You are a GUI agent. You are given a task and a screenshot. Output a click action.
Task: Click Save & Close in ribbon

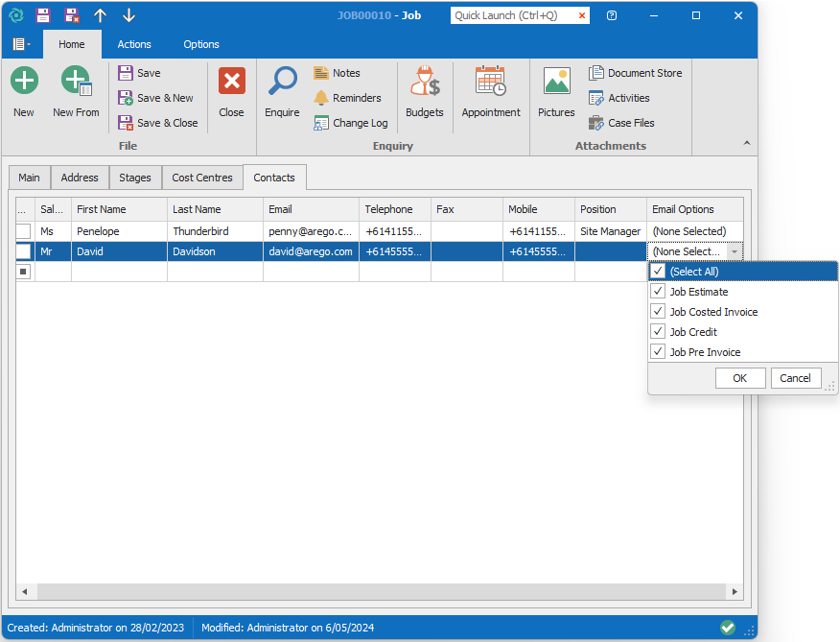point(158,123)
